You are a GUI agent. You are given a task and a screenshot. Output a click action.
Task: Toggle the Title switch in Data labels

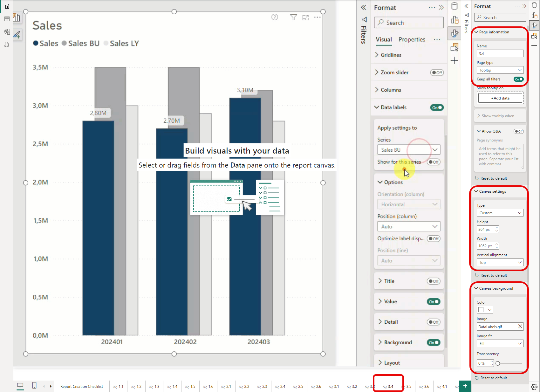tap(434, 281)
